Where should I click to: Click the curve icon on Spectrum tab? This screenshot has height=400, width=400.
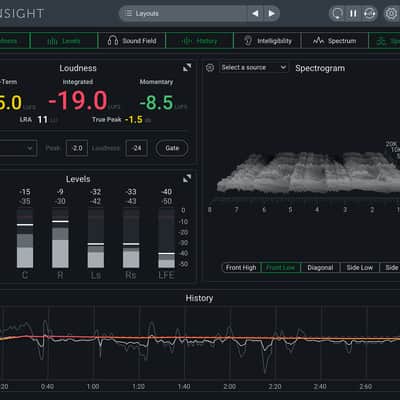318,41
